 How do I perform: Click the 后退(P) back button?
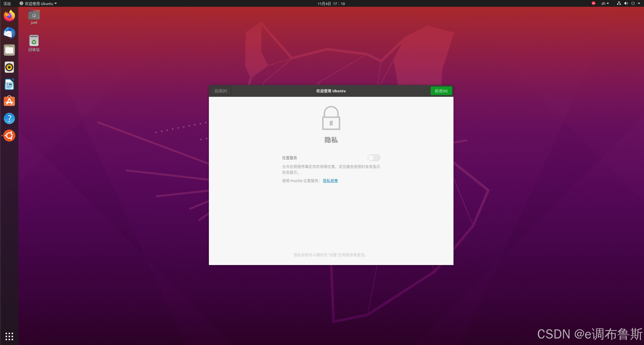221,91
